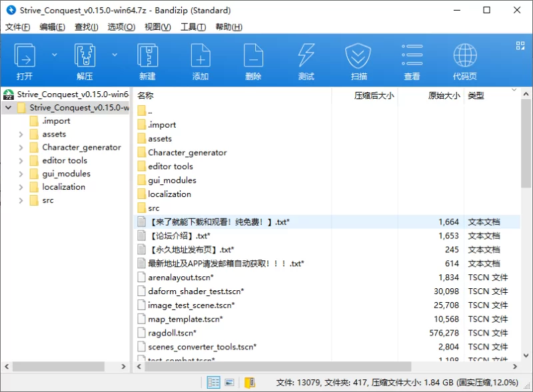Select the daform_shader_test.tscn file
The height and width of the screenshot is (392, 533).
pyautogui.click(x=191, y=292)
